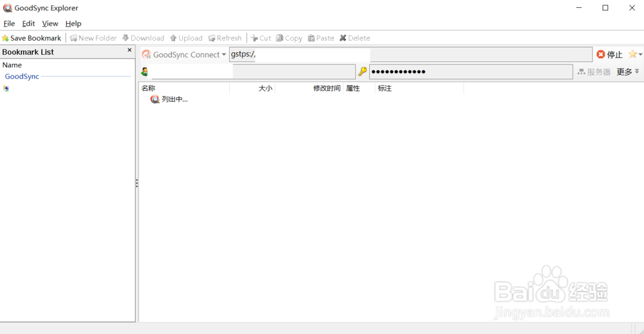Sort by the 名称 column header

(184, 88)
